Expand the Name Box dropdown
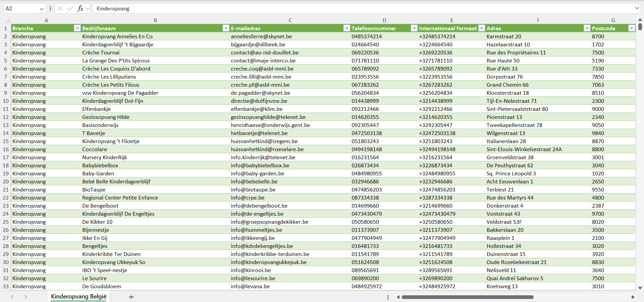Screen dimensions: 644x302 [x=42, y=9]
